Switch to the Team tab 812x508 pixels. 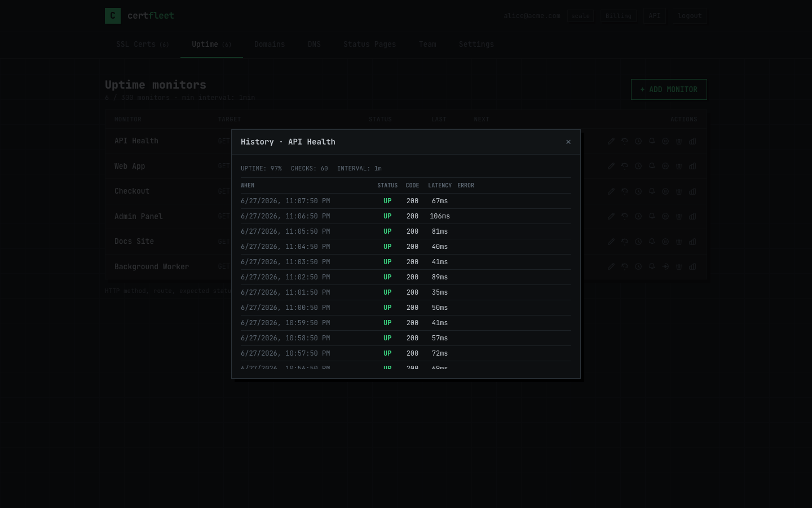[427, 45]
